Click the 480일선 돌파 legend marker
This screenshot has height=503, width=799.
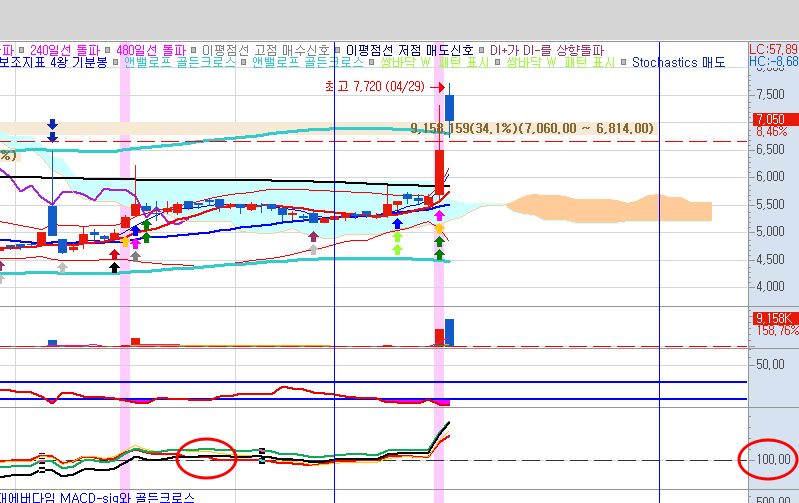110,49
